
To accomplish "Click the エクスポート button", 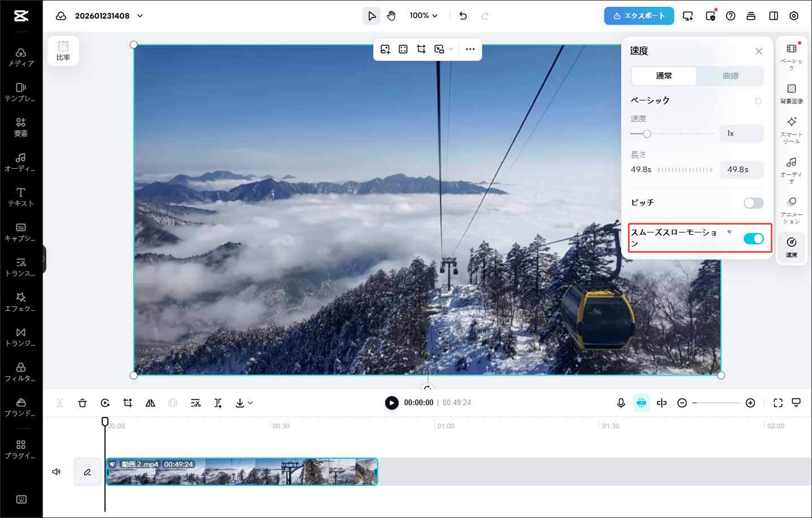I will pyautogui.click(x=639, y=16).
